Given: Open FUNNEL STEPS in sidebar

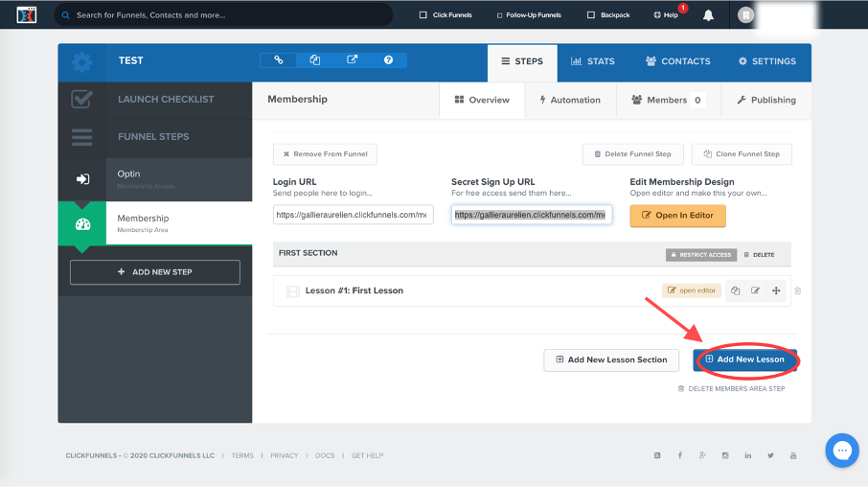Looking at the screenshot, I should 155,137.
